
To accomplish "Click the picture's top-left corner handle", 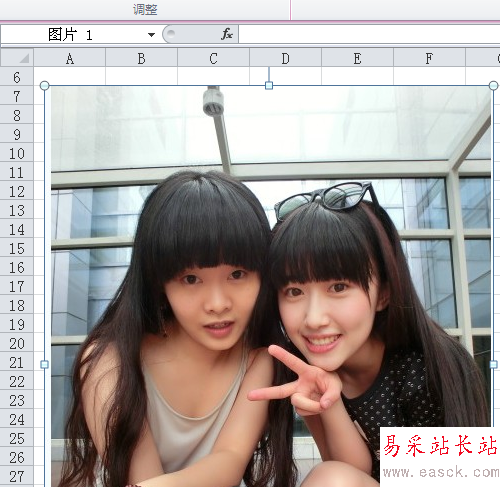I will tap(44, 86).
